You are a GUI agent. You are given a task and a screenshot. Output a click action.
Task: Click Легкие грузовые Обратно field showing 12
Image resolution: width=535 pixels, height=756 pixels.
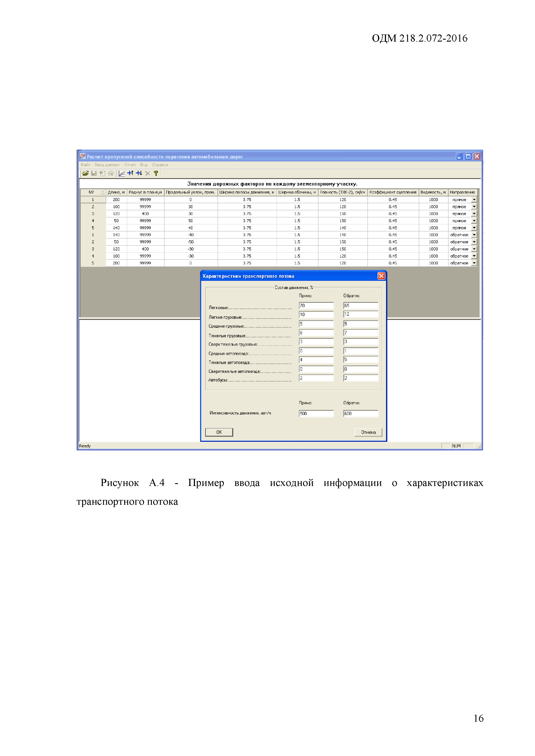tap(361, 314)
